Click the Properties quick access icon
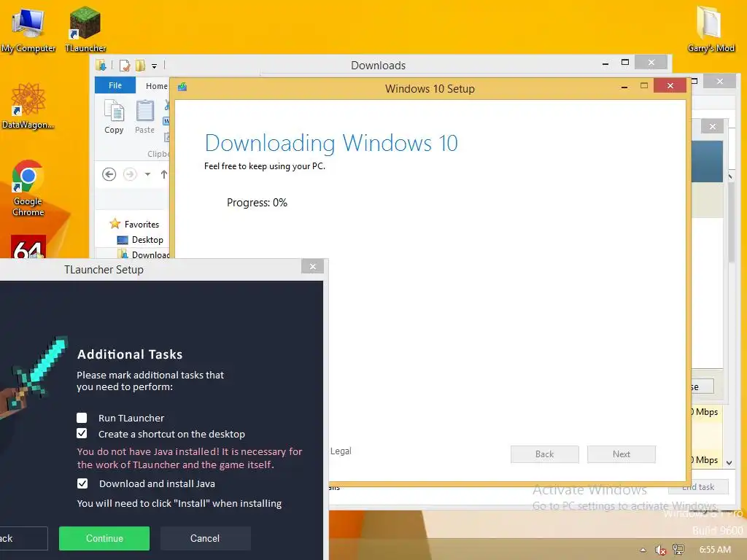Image resolution: width=747 pixels, height=560 pixels. pos(125,65)
